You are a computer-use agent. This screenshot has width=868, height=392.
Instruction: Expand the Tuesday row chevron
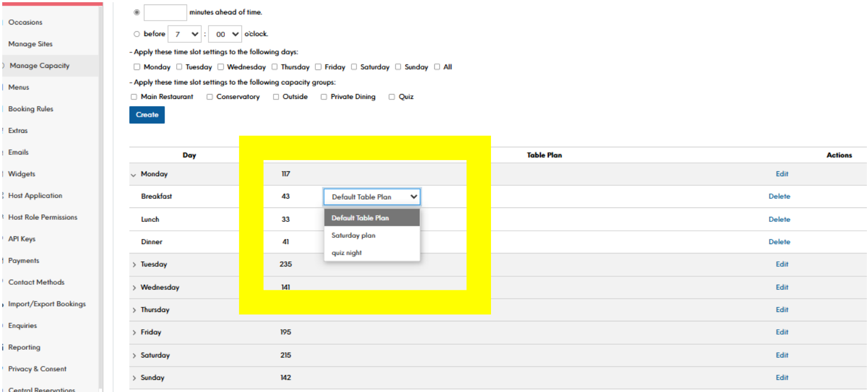coord(134,265)
